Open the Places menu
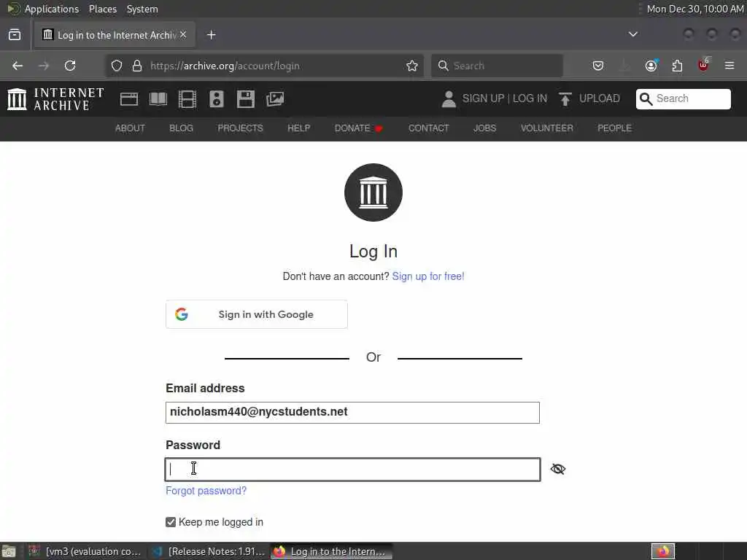The height and width of the screenshot is (560, 747). (x=102, y=9)
